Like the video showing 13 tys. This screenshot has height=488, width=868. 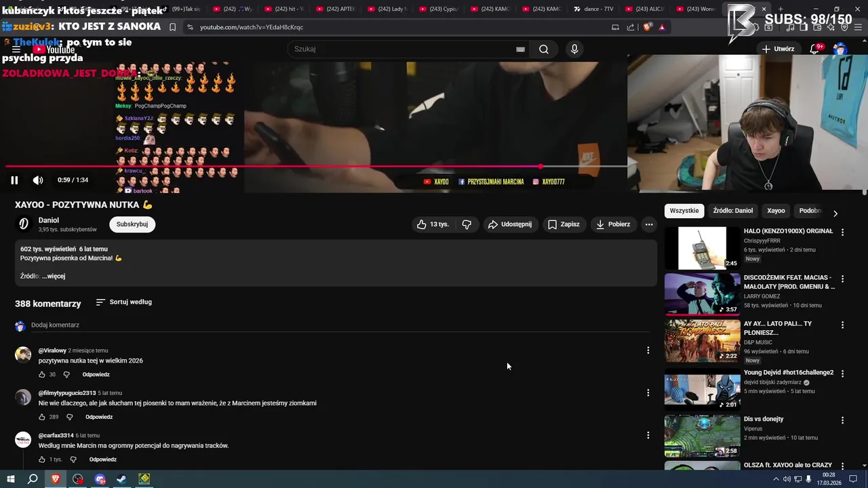[433, 224]
